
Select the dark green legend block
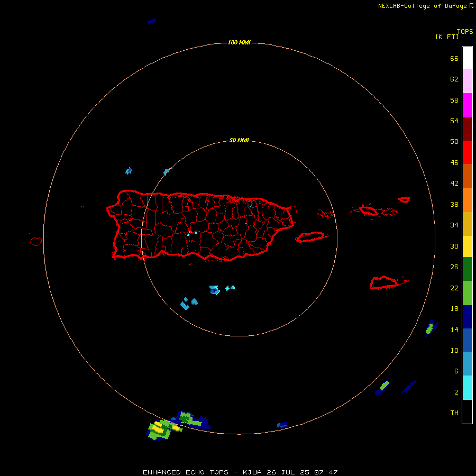[467, 269]
